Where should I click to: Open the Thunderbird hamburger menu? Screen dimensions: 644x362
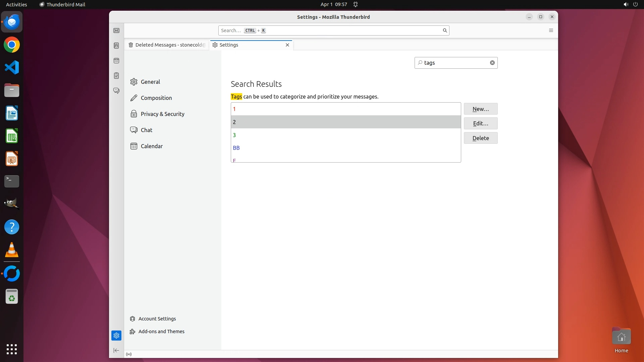551,31
